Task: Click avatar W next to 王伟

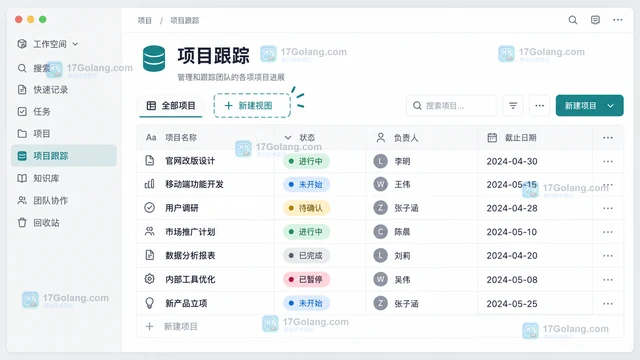Action: pyautogui.click(x=380, y=184)
